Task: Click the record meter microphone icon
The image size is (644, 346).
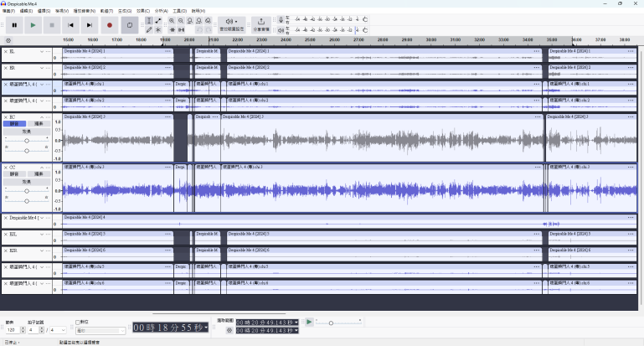Action: (x=281, y=19)
